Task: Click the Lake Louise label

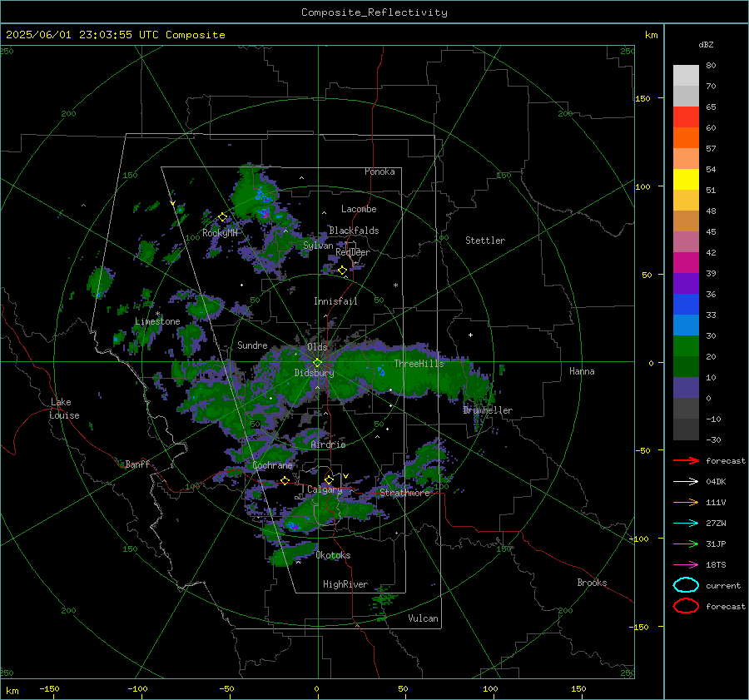Action: (x=64, y=409)
